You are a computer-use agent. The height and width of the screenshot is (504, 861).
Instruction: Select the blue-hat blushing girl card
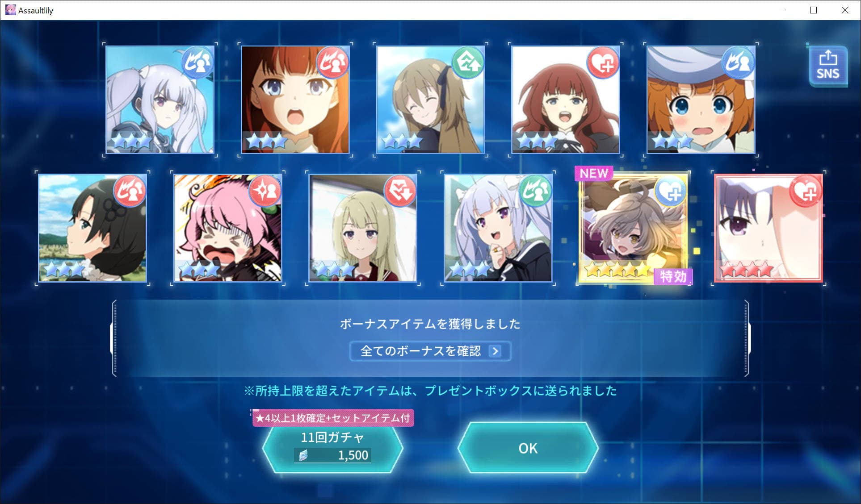point(701,100)
